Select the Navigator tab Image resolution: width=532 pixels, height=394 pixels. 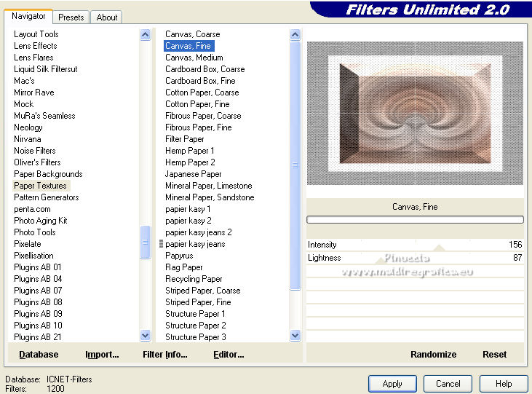point(28,16)
